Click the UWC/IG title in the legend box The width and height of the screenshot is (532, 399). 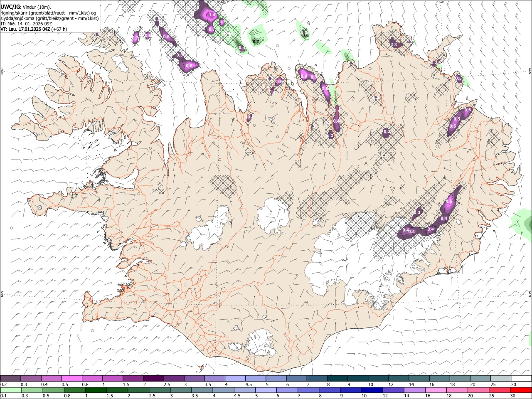[10, 6]
